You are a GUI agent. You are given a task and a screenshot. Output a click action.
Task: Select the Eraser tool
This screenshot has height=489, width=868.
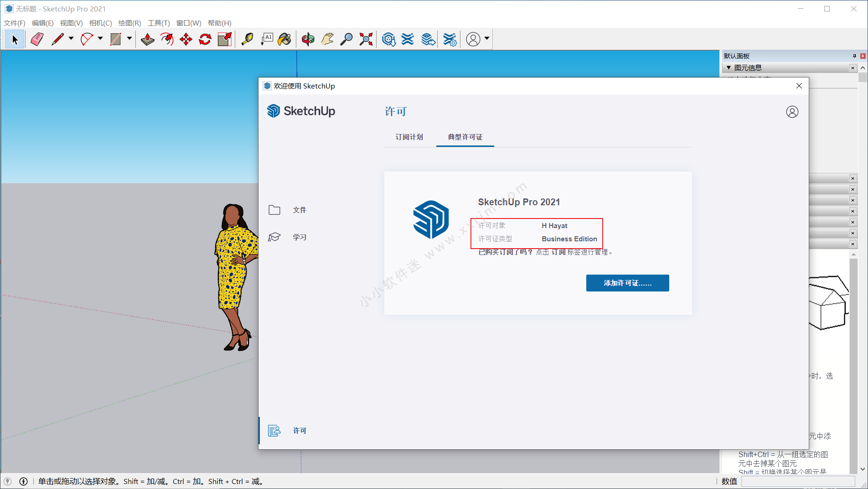[x=37, y=40]
